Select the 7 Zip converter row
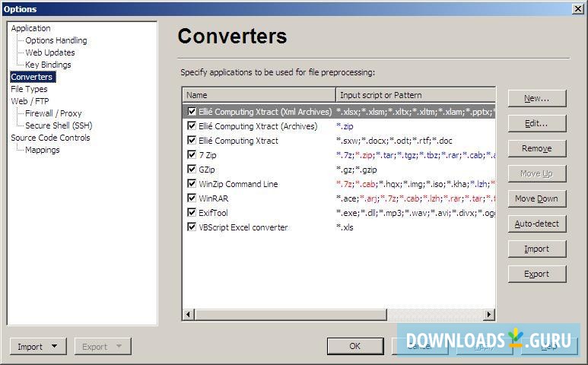 [339, 155]
